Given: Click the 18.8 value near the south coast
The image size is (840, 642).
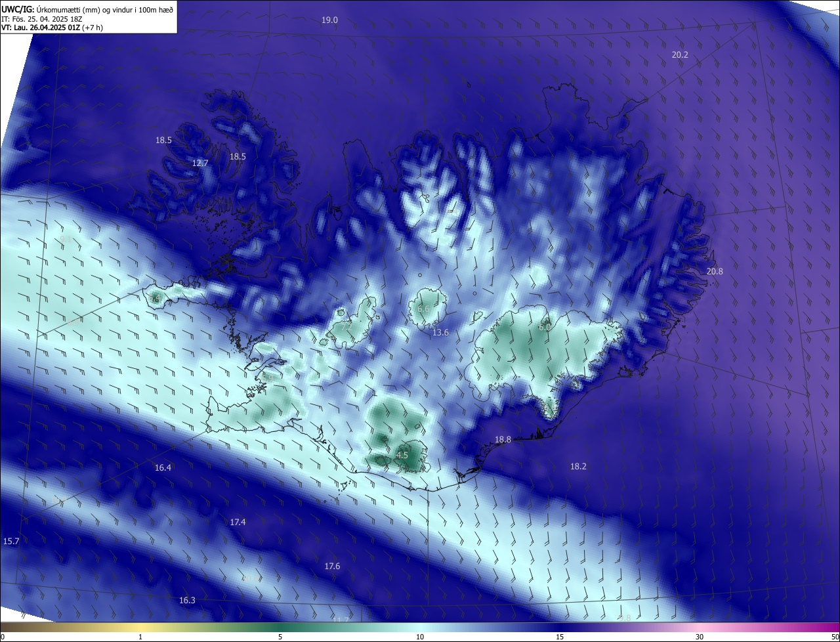Looking at the screenshot, I should [503, 440].
